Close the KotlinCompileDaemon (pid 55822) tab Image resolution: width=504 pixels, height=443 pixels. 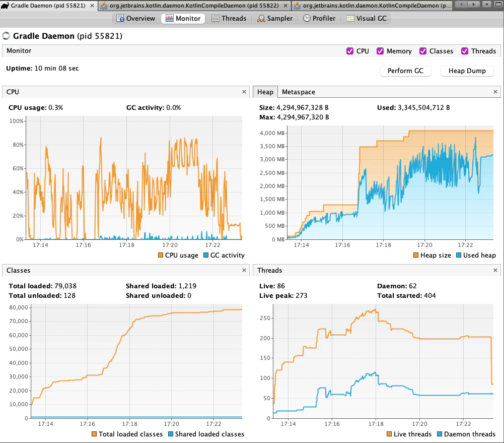(x=285, y=6)
